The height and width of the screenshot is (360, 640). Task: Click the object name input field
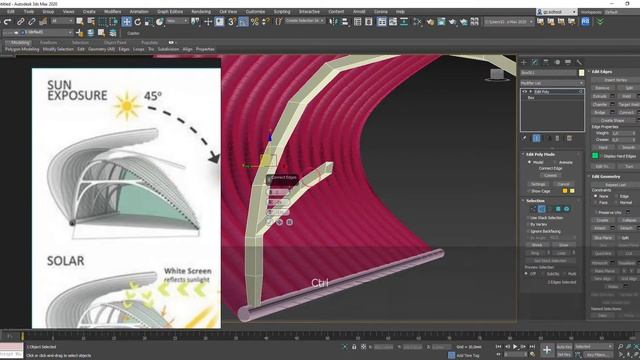coord(549,73)
